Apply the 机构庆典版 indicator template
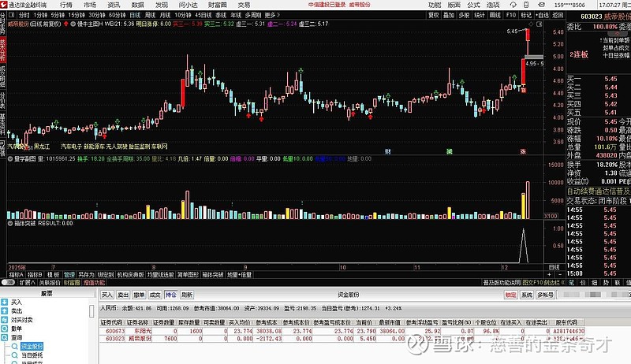631x364 pixels. (x=130, y=275)
